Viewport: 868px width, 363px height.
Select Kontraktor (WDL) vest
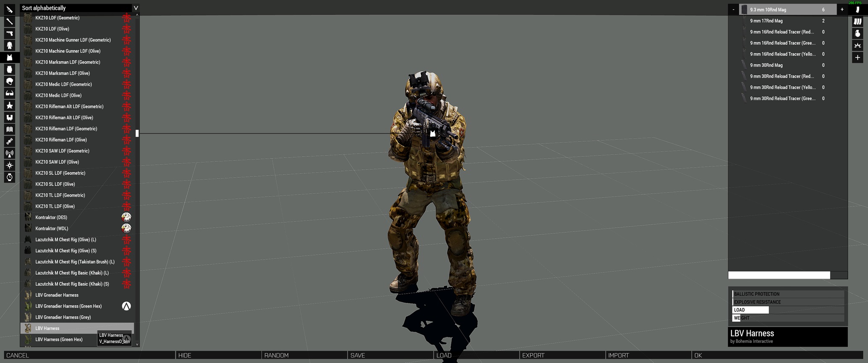pos(77,228)
